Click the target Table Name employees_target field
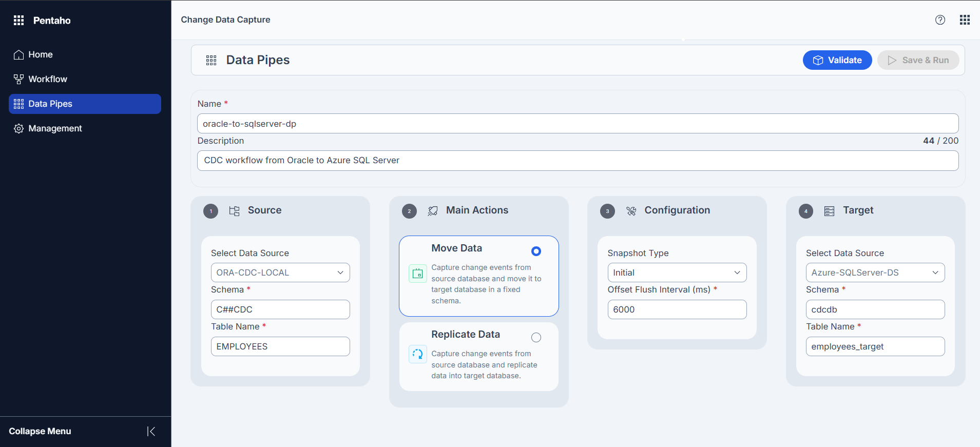 875,346
